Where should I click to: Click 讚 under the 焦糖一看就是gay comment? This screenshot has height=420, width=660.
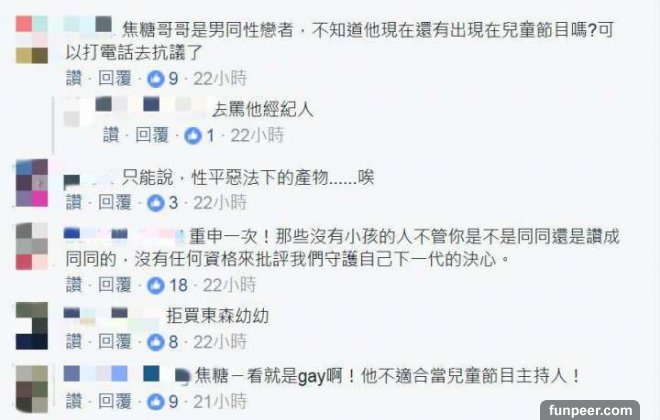point(74,401)
